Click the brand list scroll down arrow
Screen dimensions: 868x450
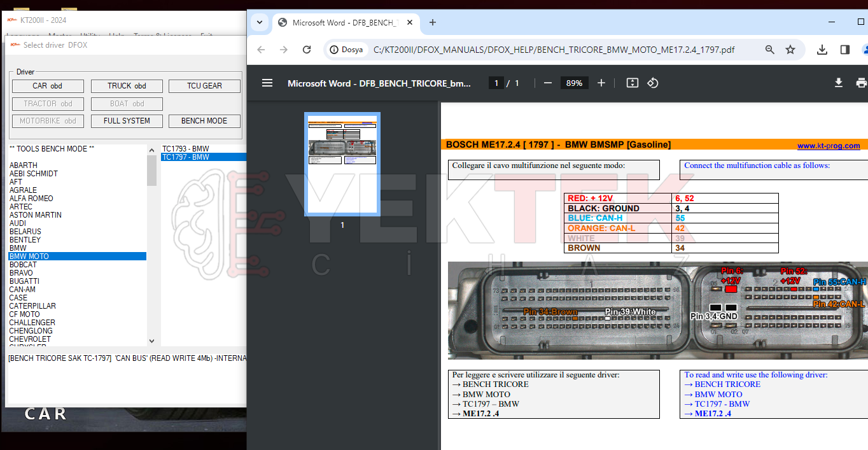point(151,341)
